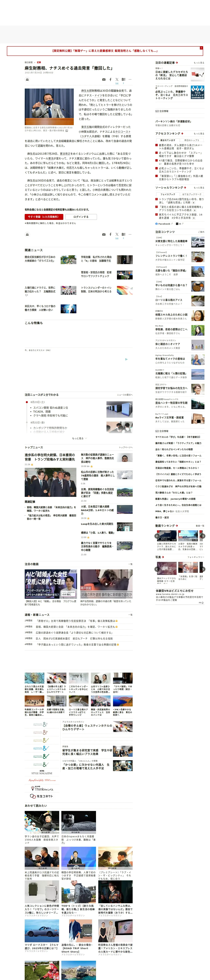The image size is (210, 980).
Task: Open マツダ ロードスター article thumbnail
Action: pos(42,931)
